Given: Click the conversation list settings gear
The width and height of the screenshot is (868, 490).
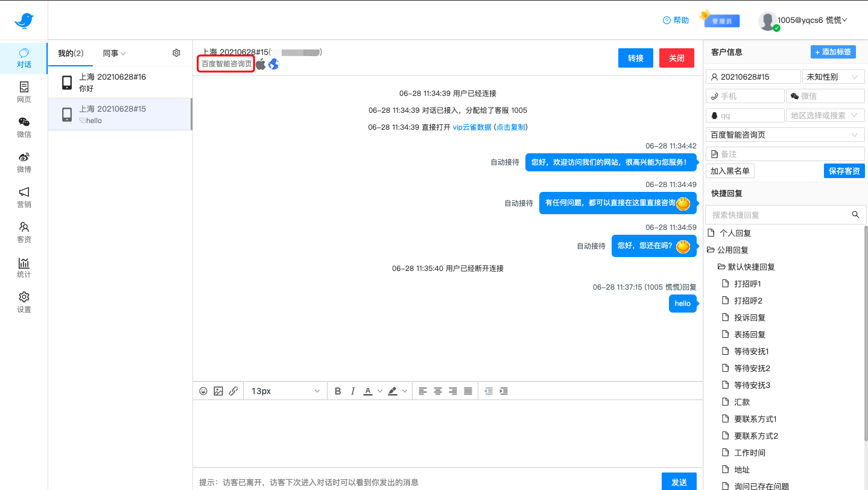Looking at the screenshot, I should (176, 52).
